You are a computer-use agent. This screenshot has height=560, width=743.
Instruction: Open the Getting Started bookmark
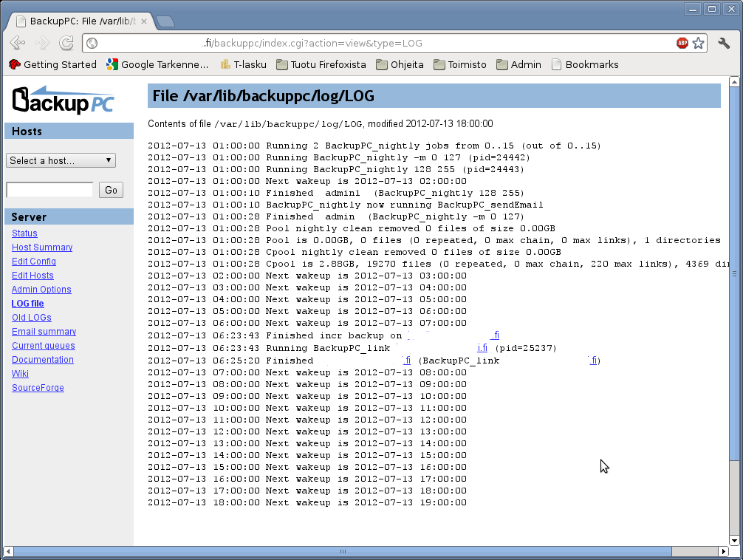[x=52, y=64]
